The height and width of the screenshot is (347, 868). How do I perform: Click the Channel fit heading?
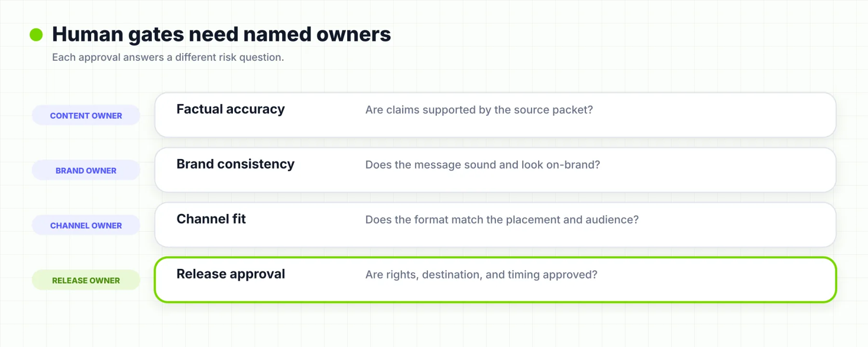[x=211, y=219]
